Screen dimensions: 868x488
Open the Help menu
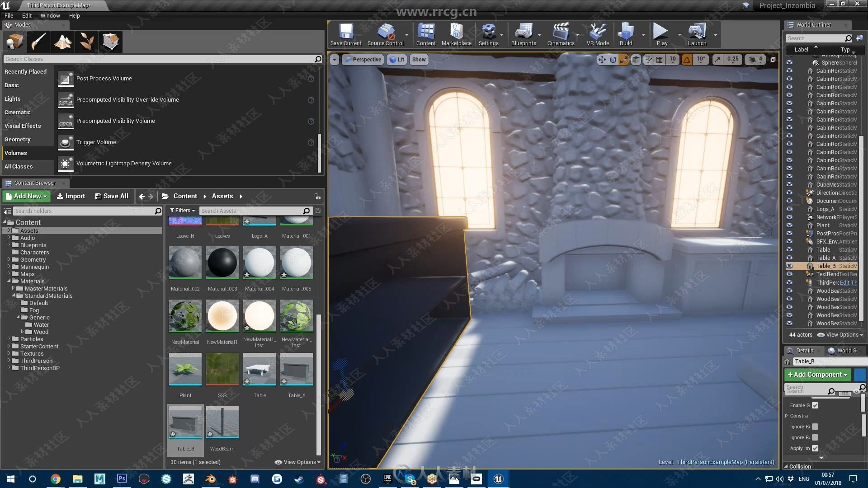74,15
